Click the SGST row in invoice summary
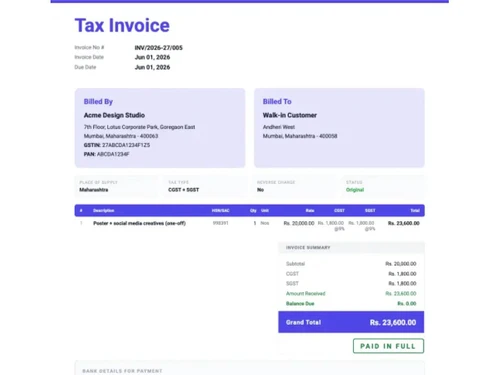Screen dimensions: 500x375 coord(351,284)
